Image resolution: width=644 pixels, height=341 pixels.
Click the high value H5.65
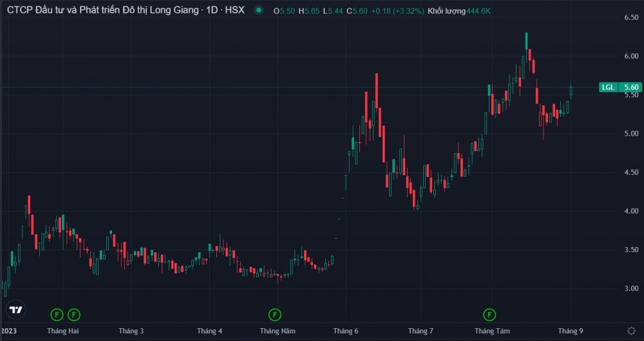pyautogui.click(x=309, y=11)
